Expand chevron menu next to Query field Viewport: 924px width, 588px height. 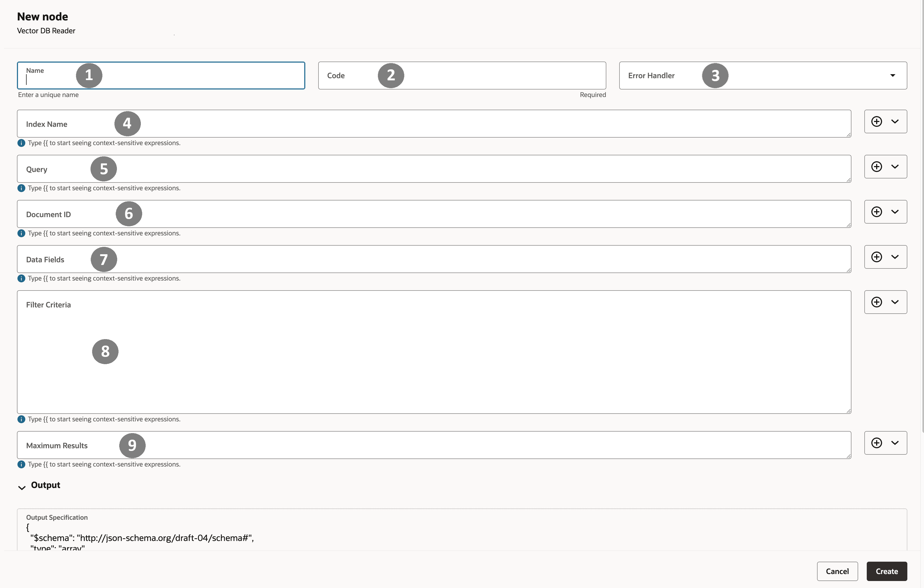pyautogui.click(x=895, y=167)
